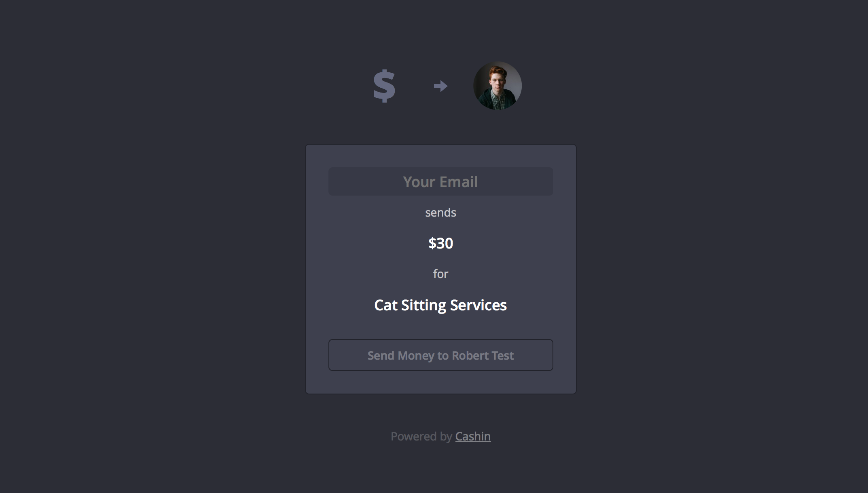Place cursor in the email placeholder box
This screenshot has height=493, width=868.
point(440,181)
